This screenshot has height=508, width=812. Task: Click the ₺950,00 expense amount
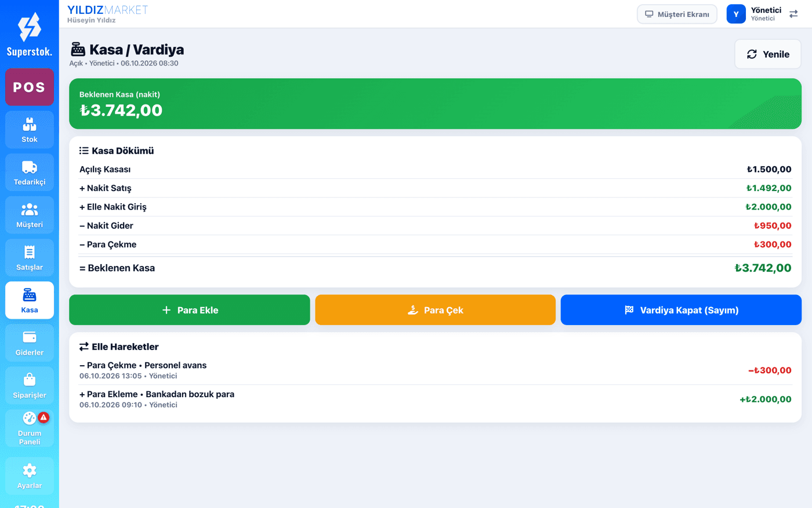click(x=773, y=226)
